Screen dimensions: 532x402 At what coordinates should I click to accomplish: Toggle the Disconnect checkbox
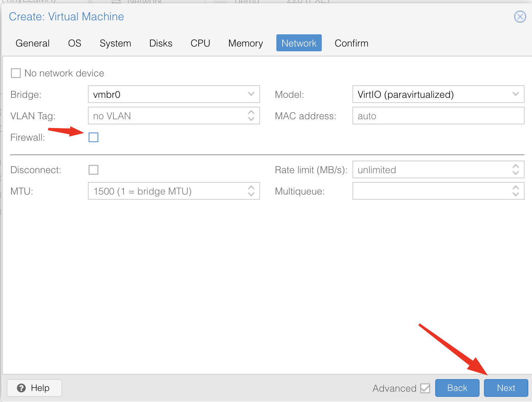point(93,170)
